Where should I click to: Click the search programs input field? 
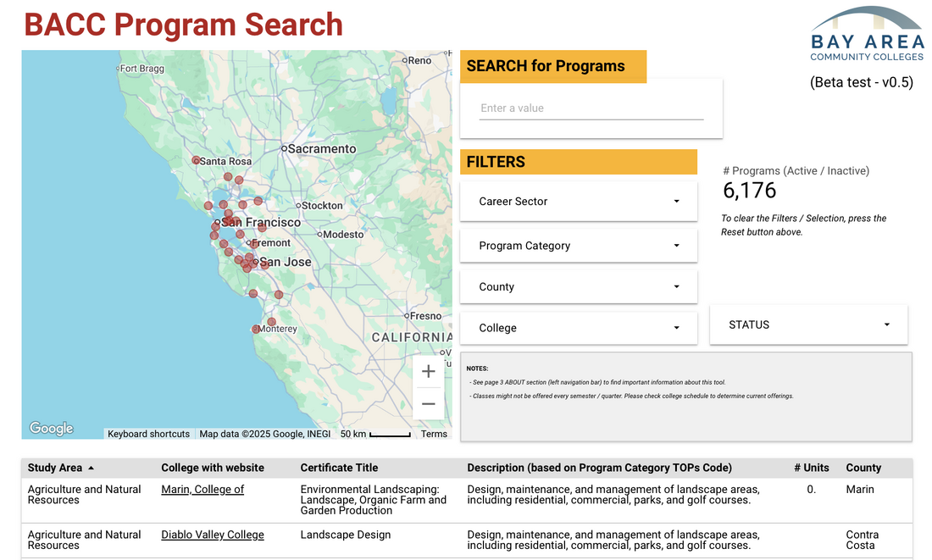[591, 108]
